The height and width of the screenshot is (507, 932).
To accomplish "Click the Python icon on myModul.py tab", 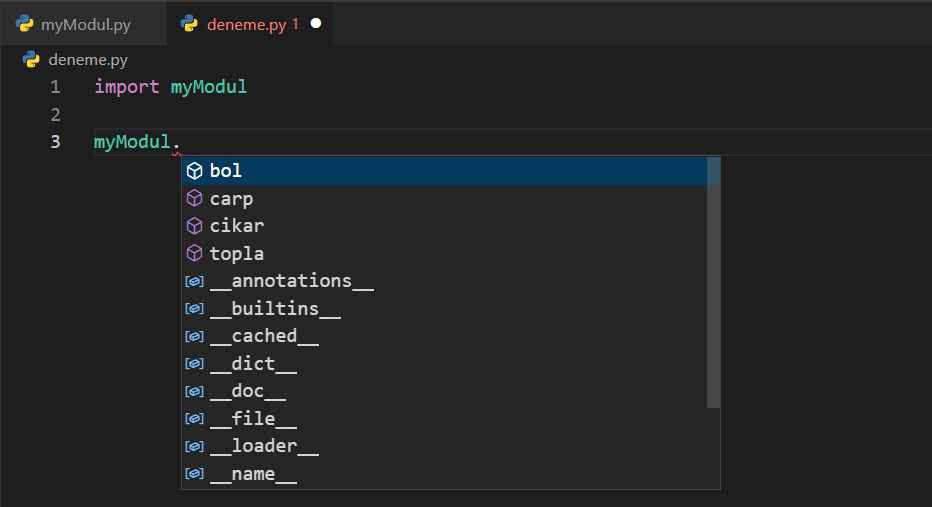I will [x=25, y=24].
